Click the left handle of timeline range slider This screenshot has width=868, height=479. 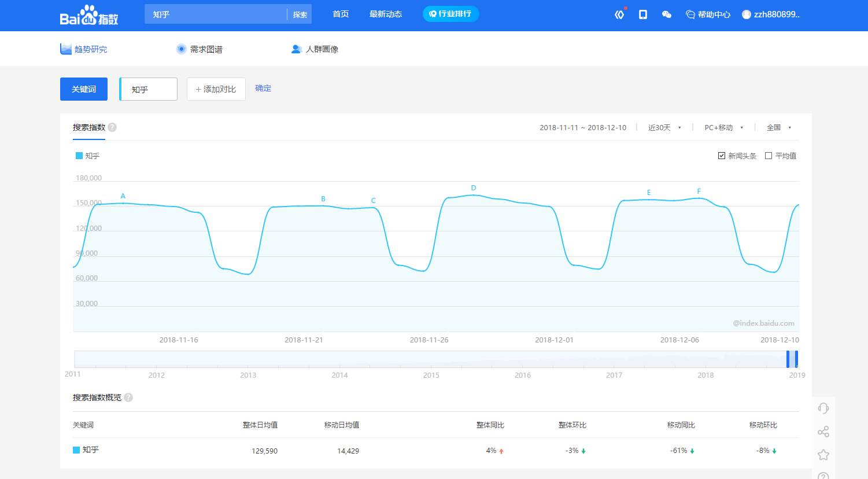[x=788, y=359]
